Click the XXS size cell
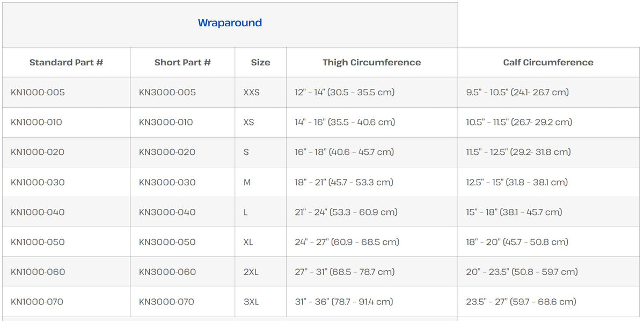644x321 pixels. [x=251, y=92]
